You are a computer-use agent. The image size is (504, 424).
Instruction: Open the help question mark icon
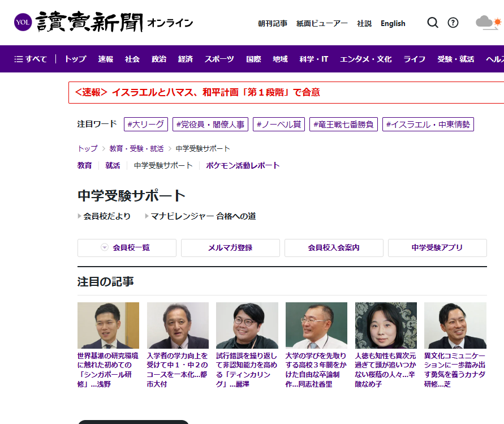tap(453, 23)
